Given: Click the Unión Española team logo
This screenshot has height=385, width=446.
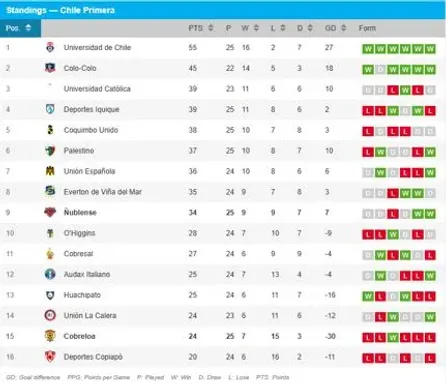Looking at the screenshot, I should pos(50,171).
